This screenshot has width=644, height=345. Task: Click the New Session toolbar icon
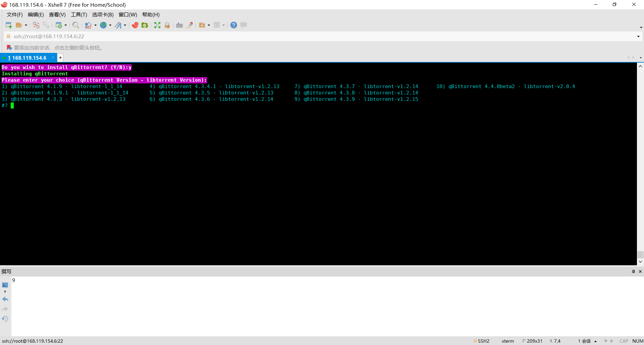8,25
